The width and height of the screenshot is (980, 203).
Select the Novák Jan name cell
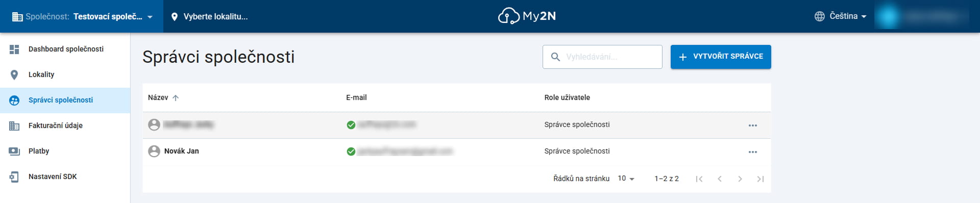tap(182, 151)
